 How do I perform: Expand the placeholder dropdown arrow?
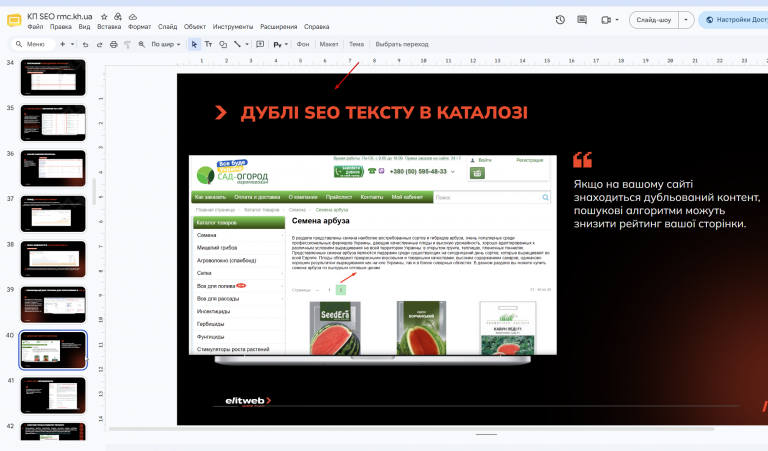(286, 44)
